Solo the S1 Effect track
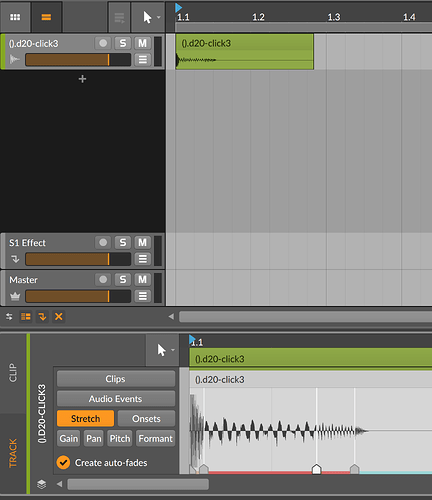This screenshot has width=432, height=500. (123, 242)
